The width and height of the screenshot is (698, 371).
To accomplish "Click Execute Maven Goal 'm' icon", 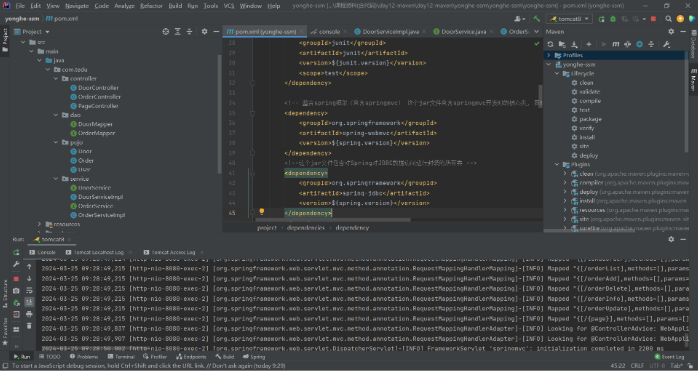I will coord(616,44).
